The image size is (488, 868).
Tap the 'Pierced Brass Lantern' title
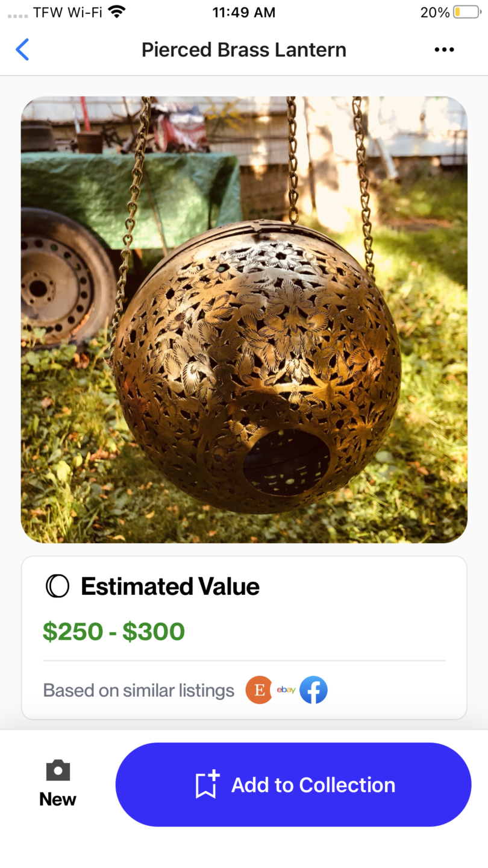[x=244, y=49]
